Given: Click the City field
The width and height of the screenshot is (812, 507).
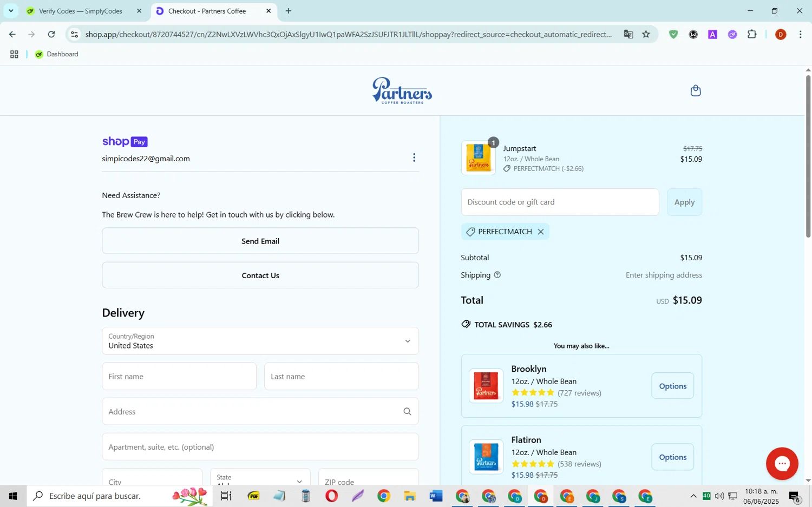Looking at the screenshot, I should point(152,478).
